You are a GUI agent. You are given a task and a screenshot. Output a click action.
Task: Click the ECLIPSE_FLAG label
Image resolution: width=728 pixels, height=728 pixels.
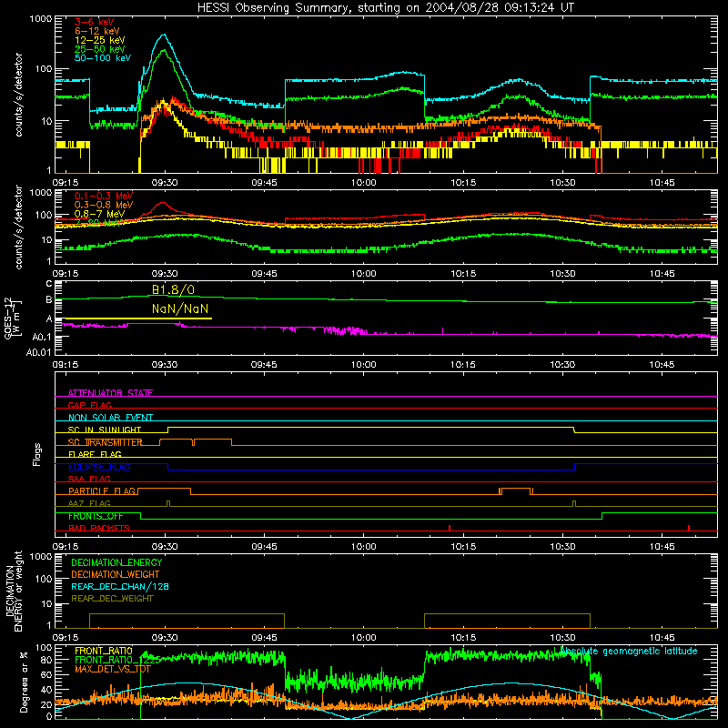click(99, 467)
